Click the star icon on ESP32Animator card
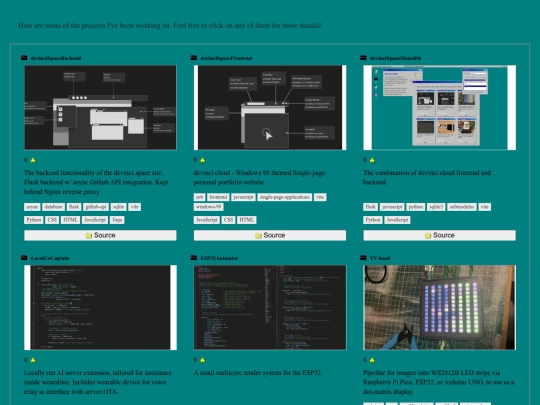The height and width of the screenshot is (405, 540). point(202,360)
